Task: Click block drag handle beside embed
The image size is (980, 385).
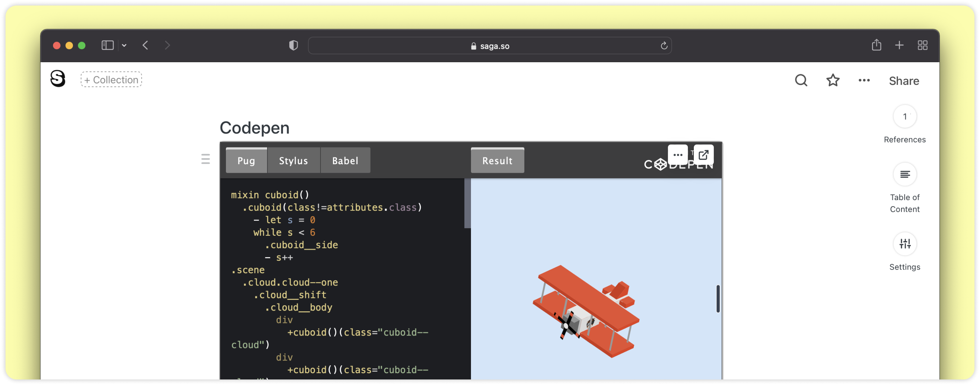Action: [x=206, y=159]
